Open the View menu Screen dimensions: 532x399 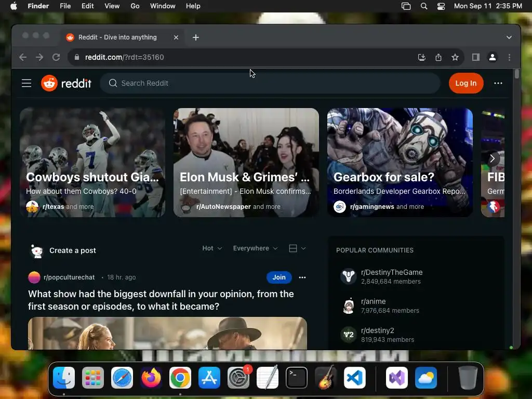tap(112, 6)
